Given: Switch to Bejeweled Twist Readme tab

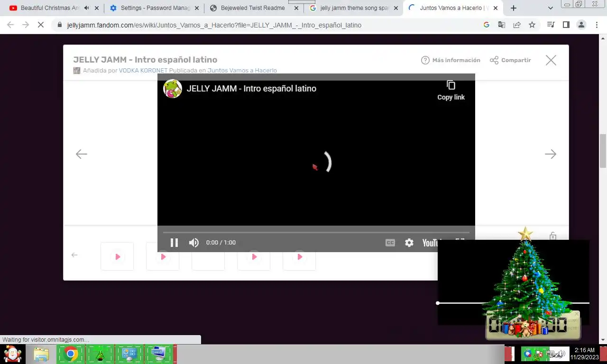Looking at the screenshot, I should tap(253, 8).
